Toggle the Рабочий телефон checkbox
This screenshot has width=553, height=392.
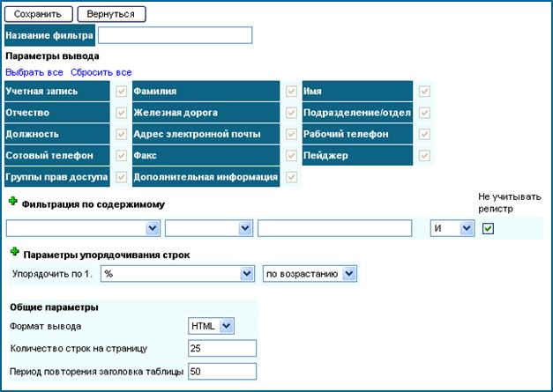coord(424,134)
